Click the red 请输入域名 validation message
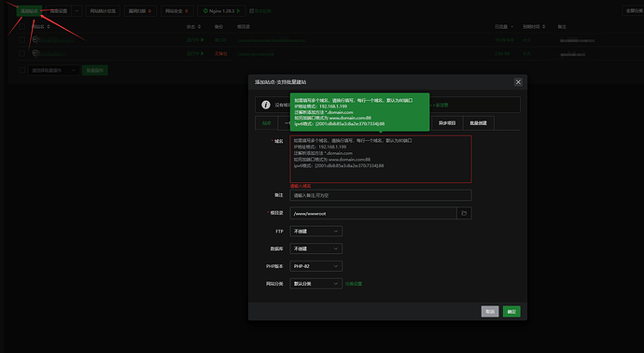644x353 pixels. (x=301, y=186)
